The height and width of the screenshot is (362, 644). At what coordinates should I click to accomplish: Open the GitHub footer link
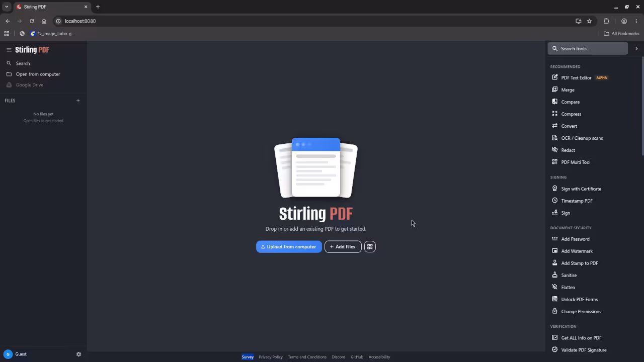[357, 357]
